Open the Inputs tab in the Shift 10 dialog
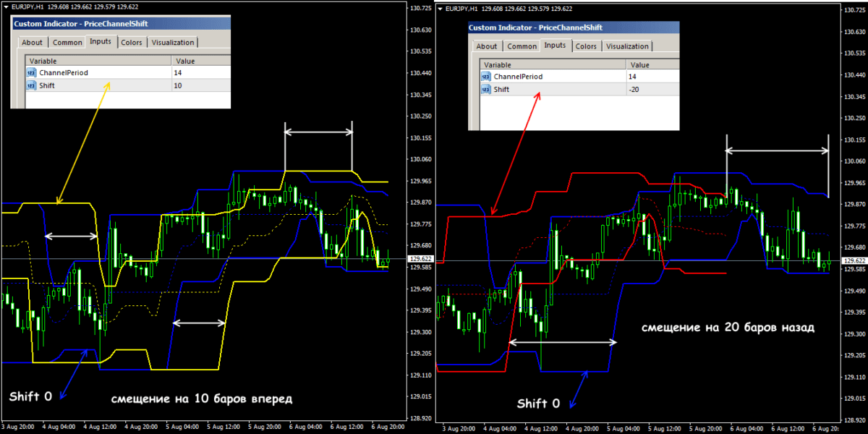 [x=100, y=42]
